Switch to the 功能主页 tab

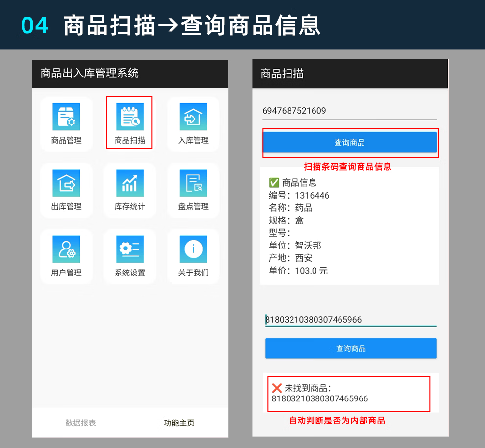179,423
